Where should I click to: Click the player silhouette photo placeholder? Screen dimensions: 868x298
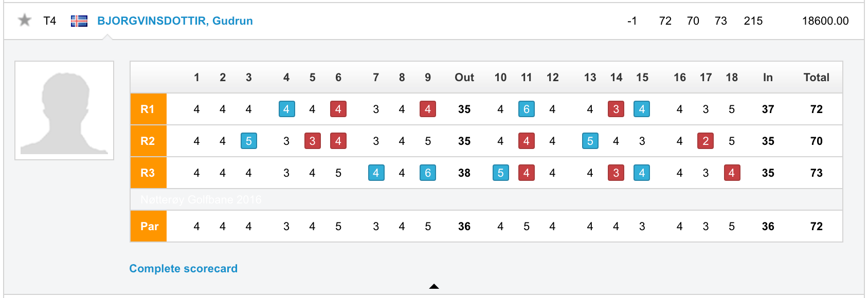[x=64, y=110]
